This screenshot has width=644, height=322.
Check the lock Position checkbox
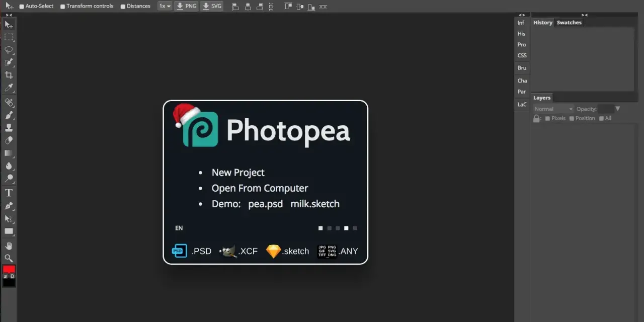point(572,118)
